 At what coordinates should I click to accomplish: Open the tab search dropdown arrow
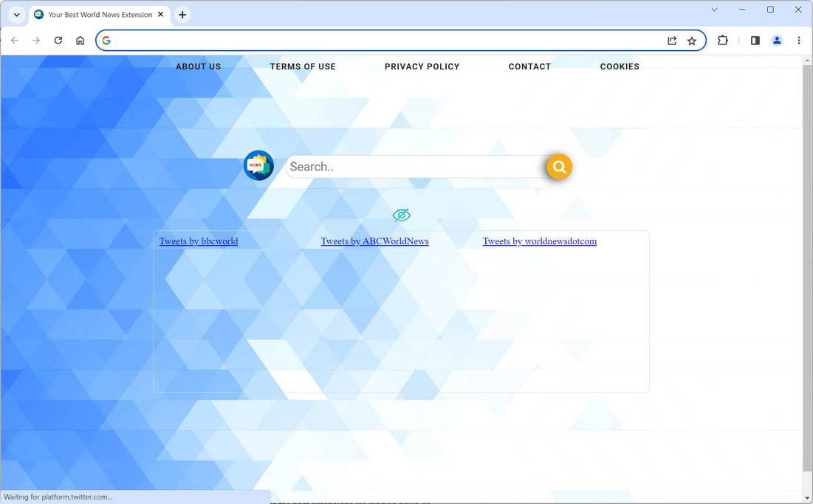coord(16,15)
